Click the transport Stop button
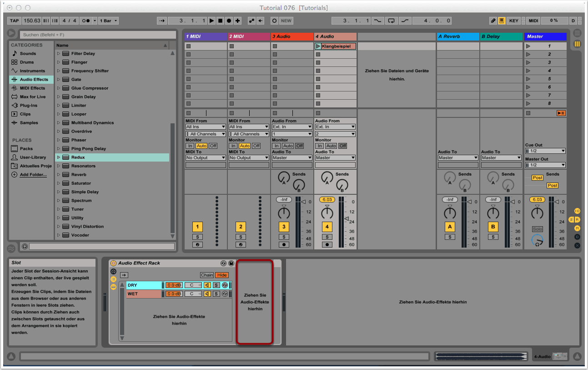Viewport: 588px width, 370px height. pos(220,20)
